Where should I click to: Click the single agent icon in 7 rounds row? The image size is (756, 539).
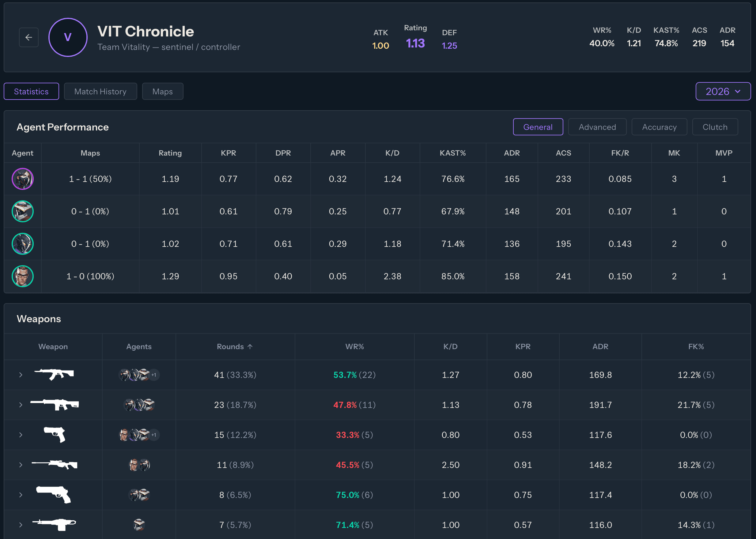[139, 525]
